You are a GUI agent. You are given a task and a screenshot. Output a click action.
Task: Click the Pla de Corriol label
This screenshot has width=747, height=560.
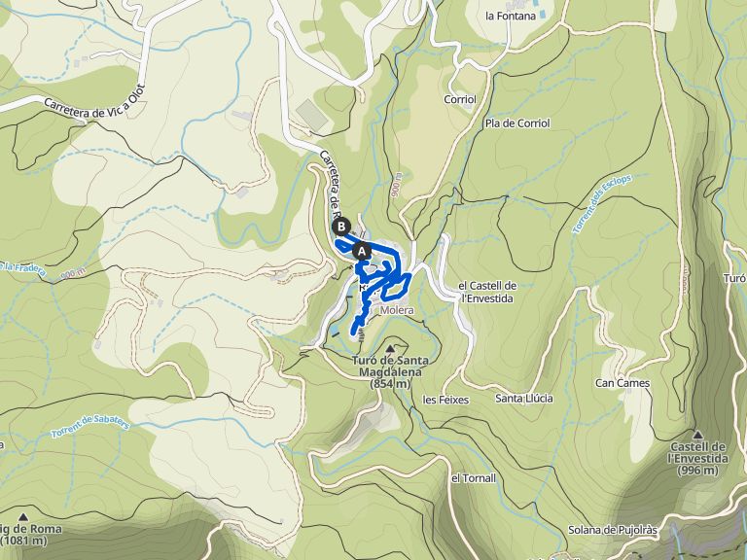517,123
